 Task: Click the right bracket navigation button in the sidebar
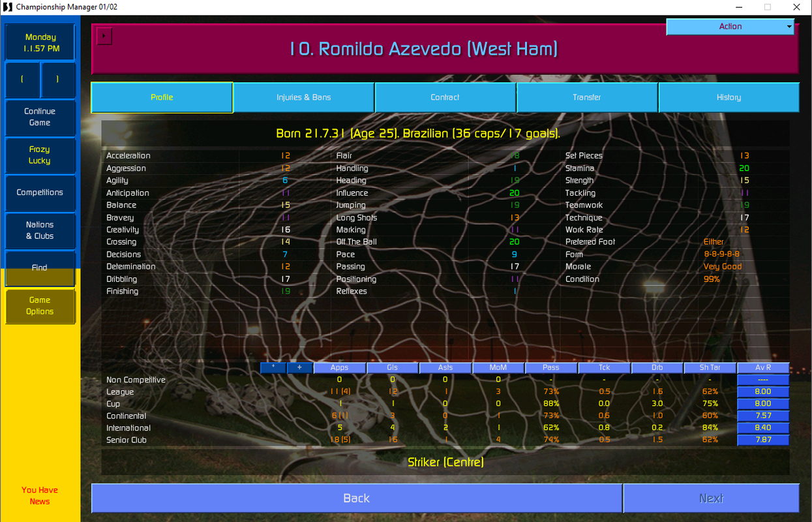[x=58, y=80]
